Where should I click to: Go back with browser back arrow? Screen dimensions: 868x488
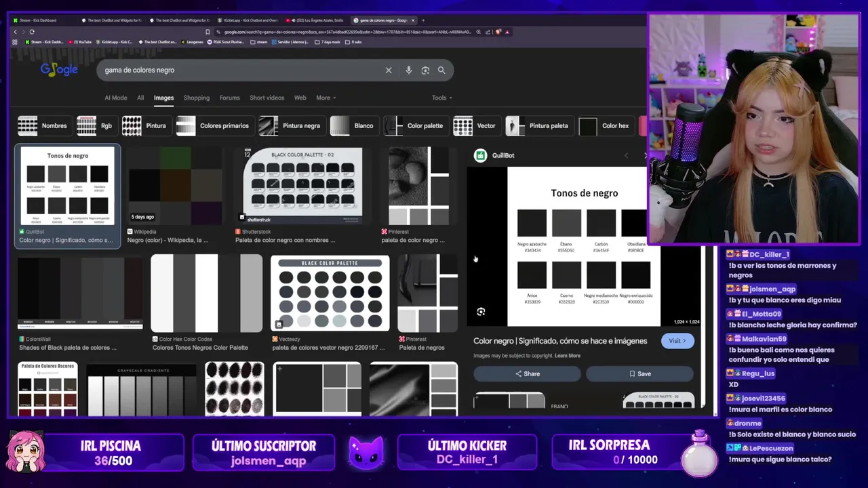point(16,32)
